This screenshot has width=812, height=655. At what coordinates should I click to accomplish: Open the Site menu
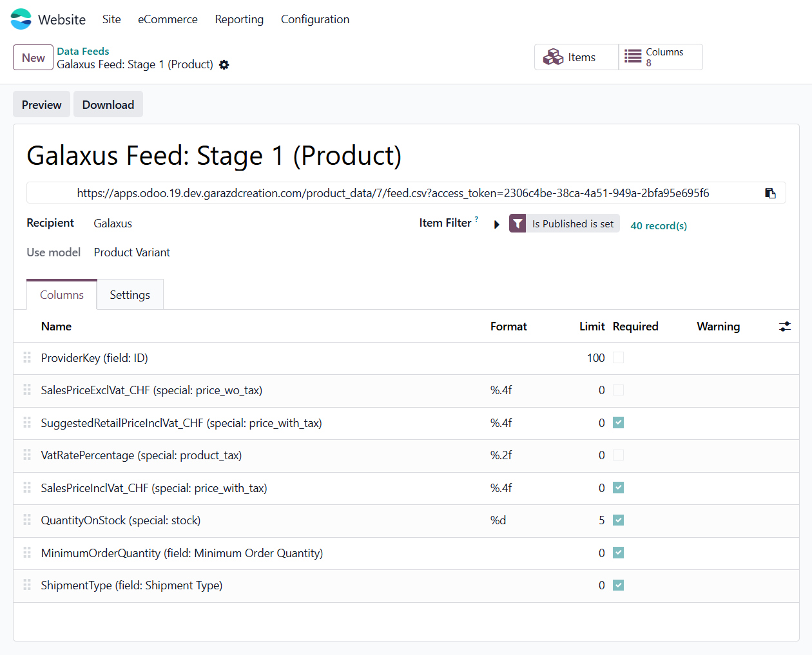pyautogui.click(x=111, y=19)
